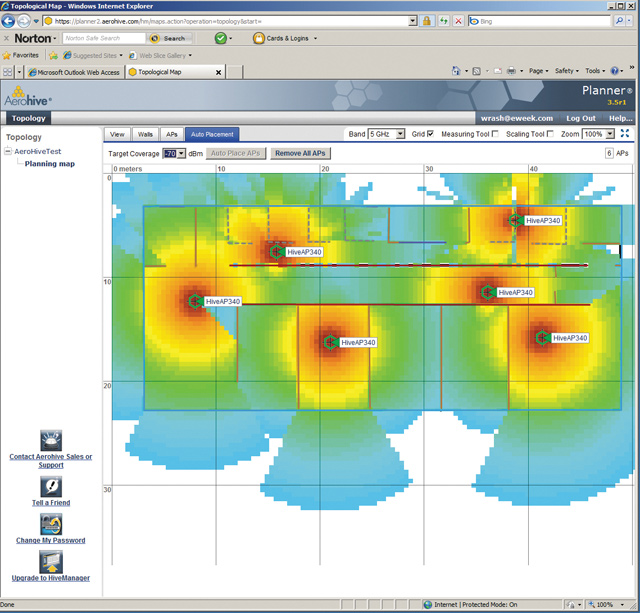Click the browser address bar URL

coord(227,21)
